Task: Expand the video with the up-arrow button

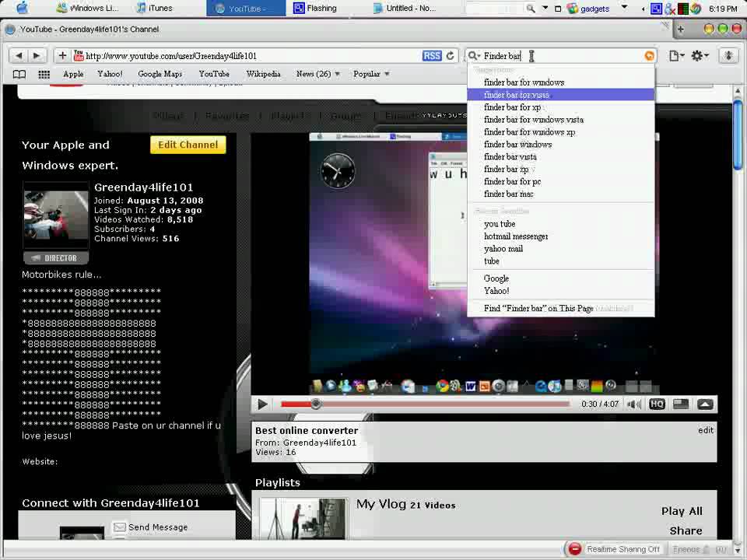Action: pyautogui.click(x=705, y=404)
